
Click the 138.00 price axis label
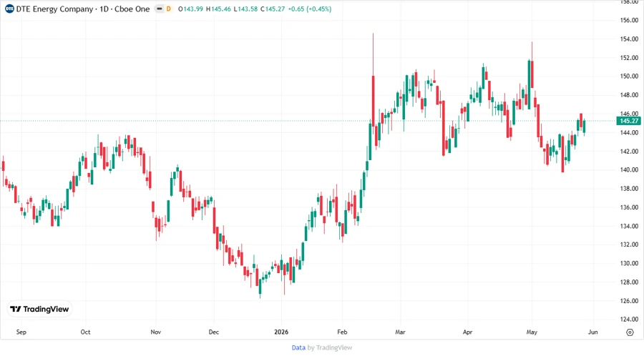(x=629, y=189)
